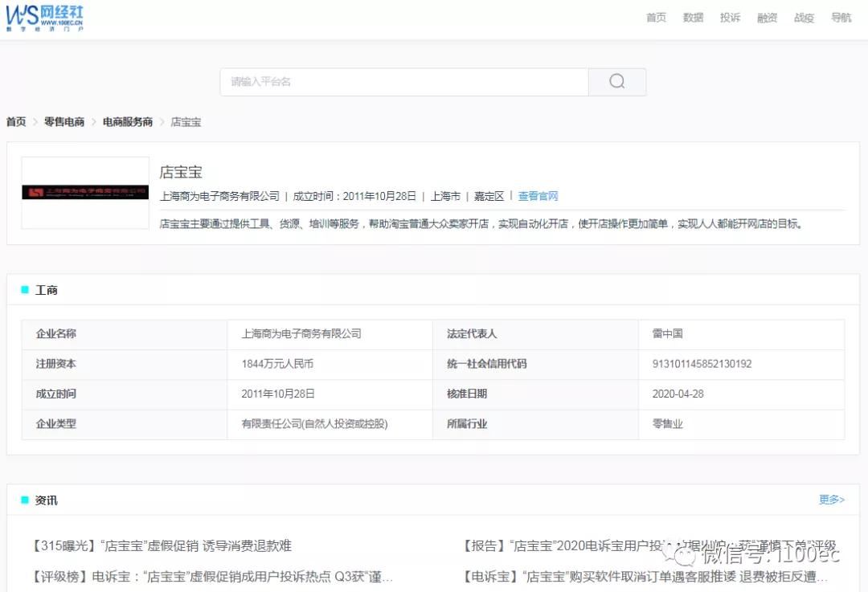This screenshot has height=592, width=868.
Task: Click the search magnifier button
Action: (x=616, y=82)
